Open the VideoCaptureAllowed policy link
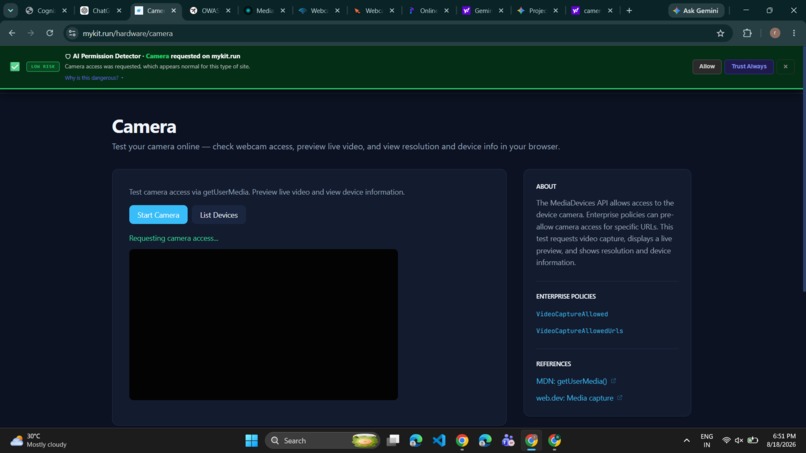 (572, 314)
